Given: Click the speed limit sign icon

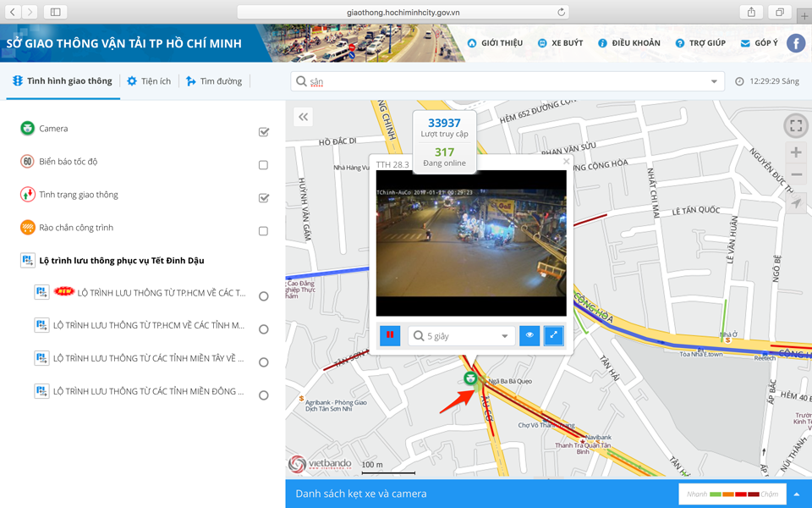Looking at the screenshot, I should [27, 161].
